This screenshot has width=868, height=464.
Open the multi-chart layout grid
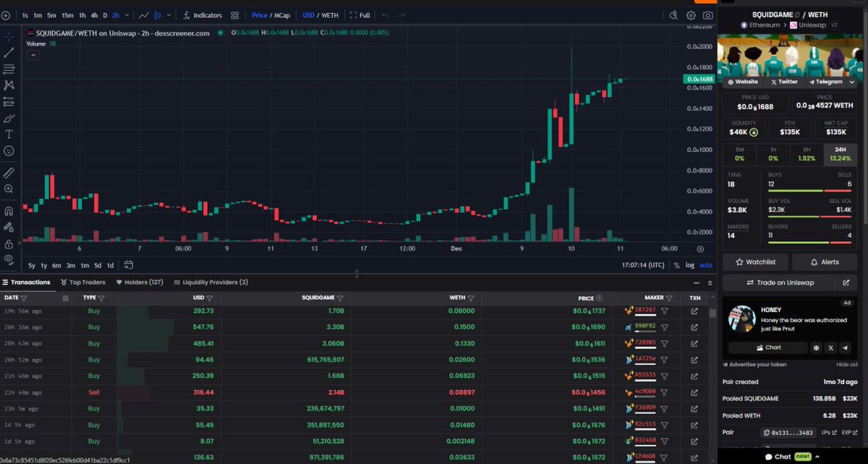235,15
